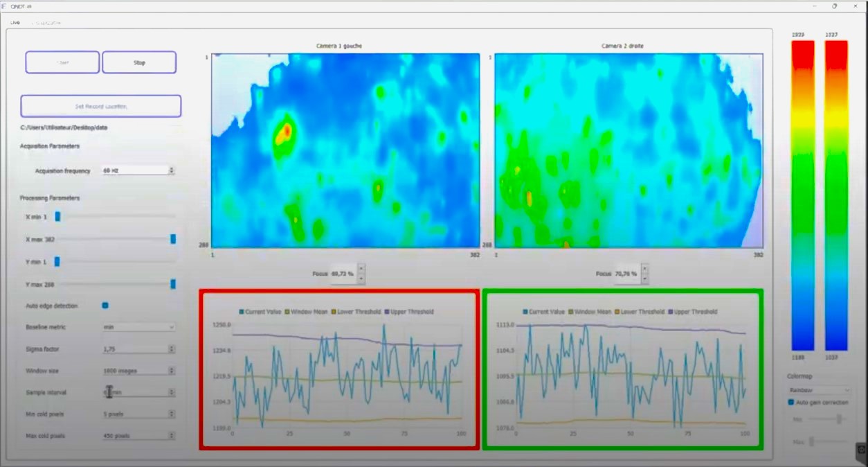Click the Stop acquisition button
This screenshot has height=467, width=868.
pyautogui.click(x=139, y=62)
